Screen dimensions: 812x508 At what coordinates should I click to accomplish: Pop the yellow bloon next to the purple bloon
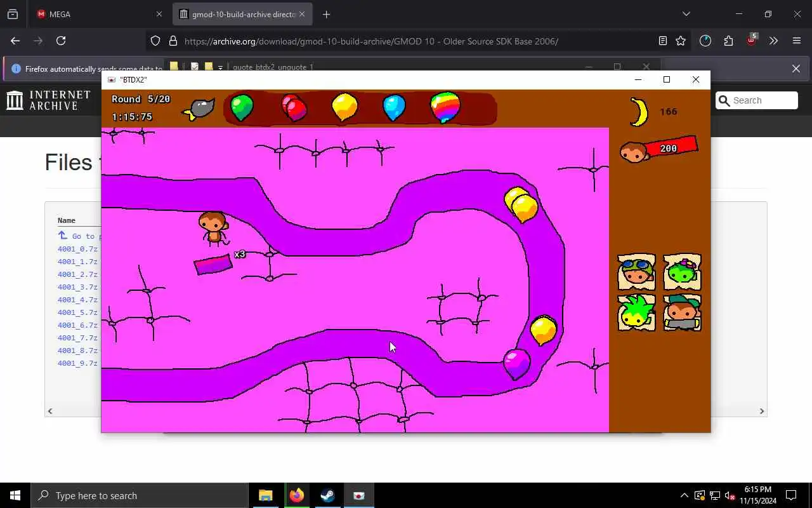pos(543,330)
